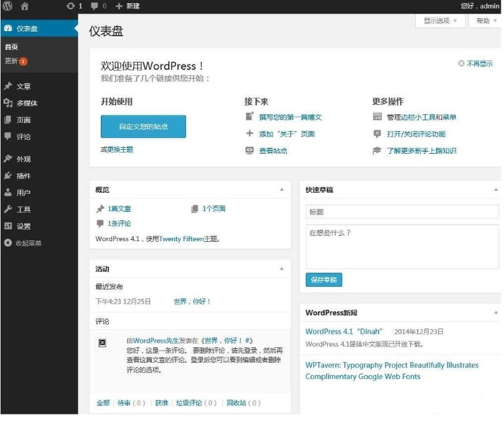Open 首页 submenu item

click(x=11, y=47)
